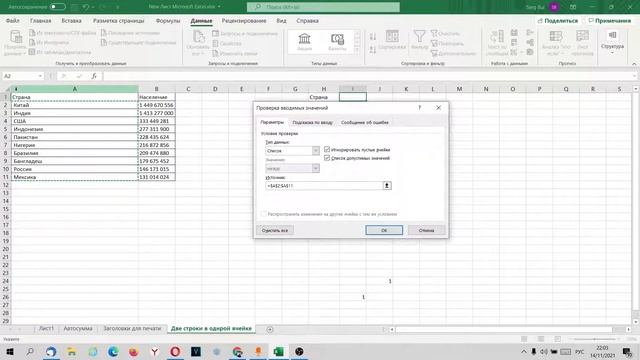Open the Заголовки для печати sheet tab

[x=132, y=329]
